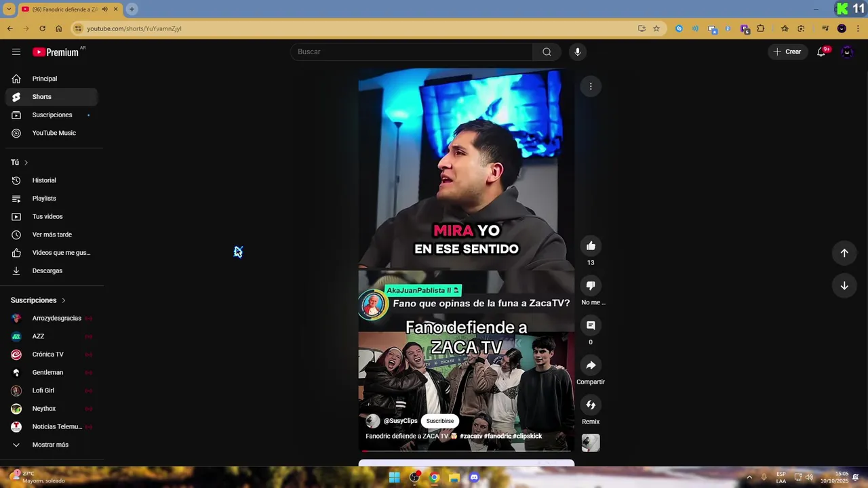Open the Shazam extension icon
The height and width of the screenshot is (488, 868).
679,28
